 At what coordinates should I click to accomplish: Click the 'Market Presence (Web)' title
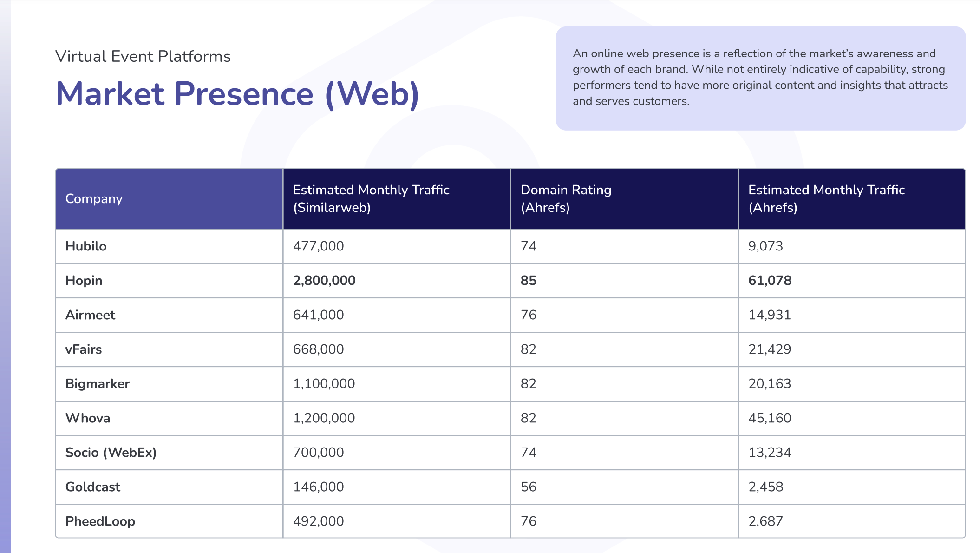[x=237, y=94]
